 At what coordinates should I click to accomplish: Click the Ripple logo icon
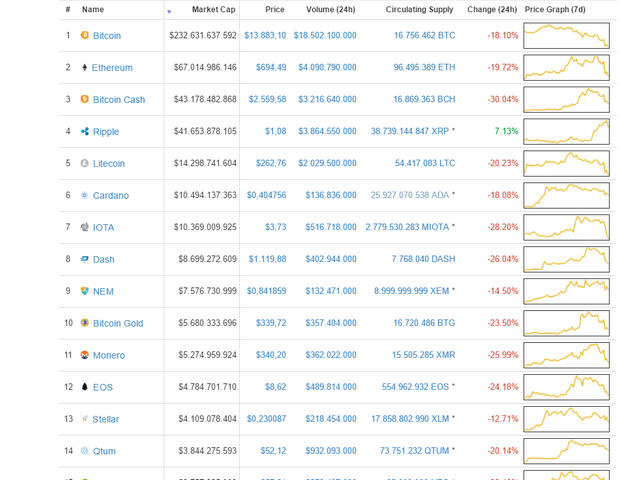pyautogui.click(x=85, y=131)
